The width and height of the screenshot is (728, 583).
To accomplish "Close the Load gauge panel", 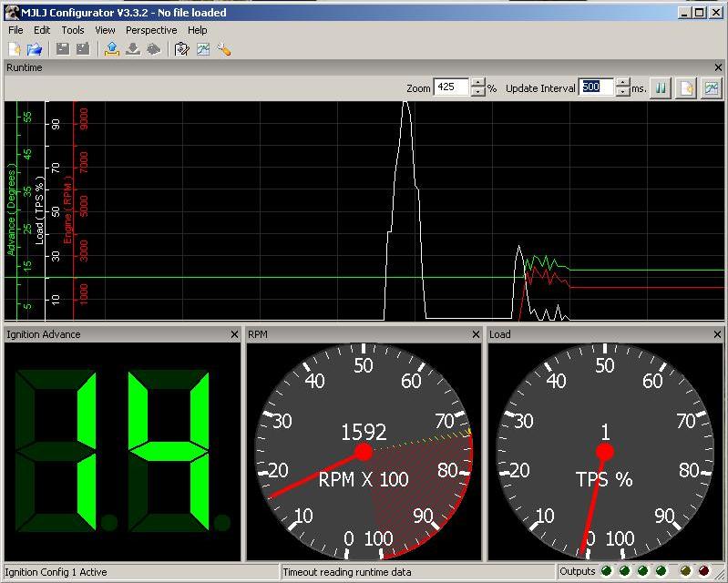I will pyautogui.click(x=717, y=334).
